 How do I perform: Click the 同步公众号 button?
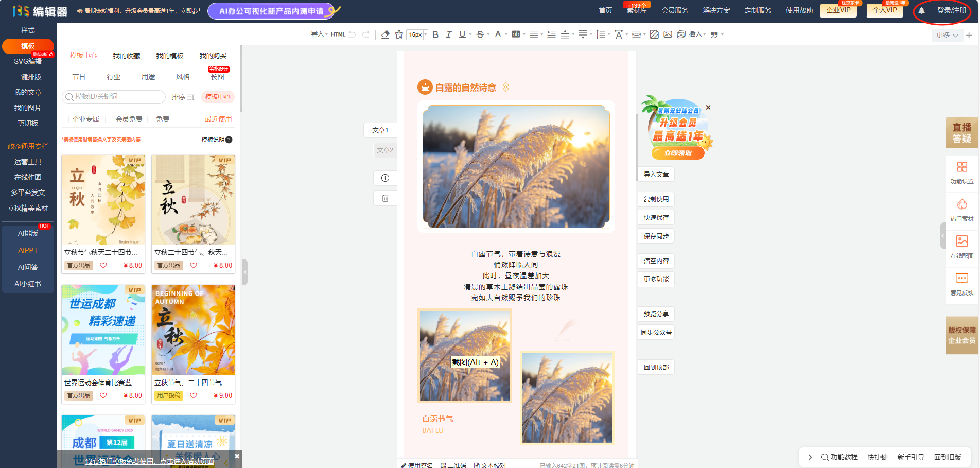(x=656, y=332)
